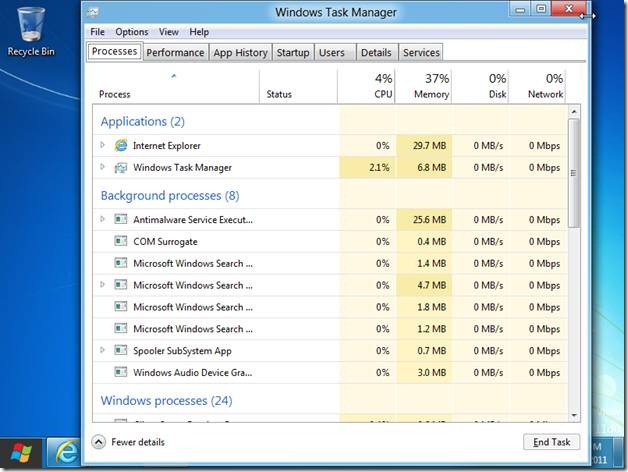Expand the Windows Task Manager process entry

102,168
